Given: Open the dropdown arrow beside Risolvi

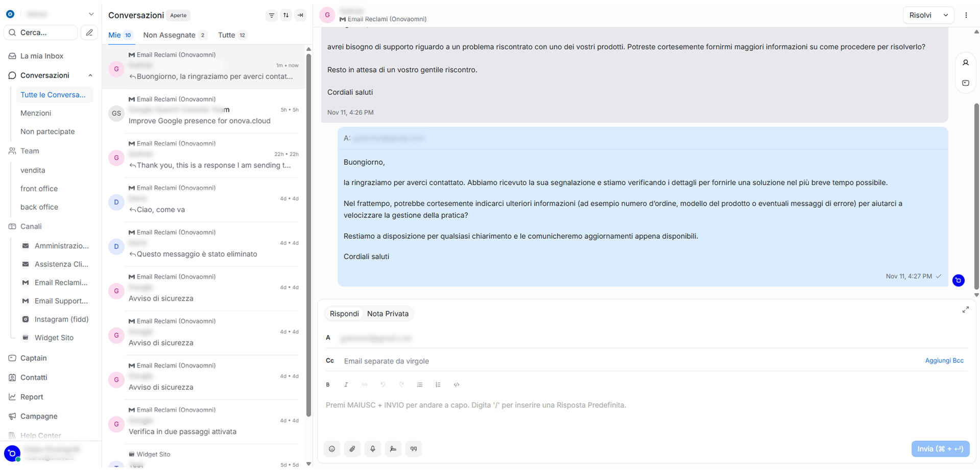Looking at the screenshot, I should [x=946, y=15].
